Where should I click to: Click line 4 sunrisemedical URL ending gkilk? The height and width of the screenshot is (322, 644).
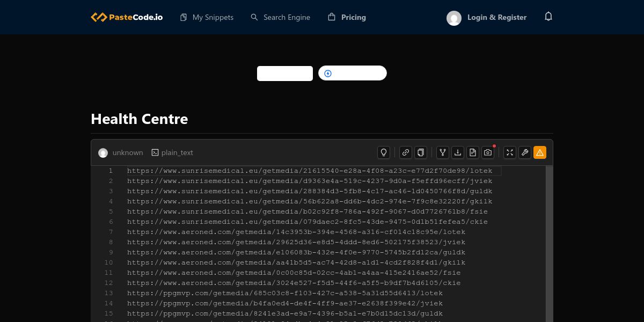coord(310,201)
